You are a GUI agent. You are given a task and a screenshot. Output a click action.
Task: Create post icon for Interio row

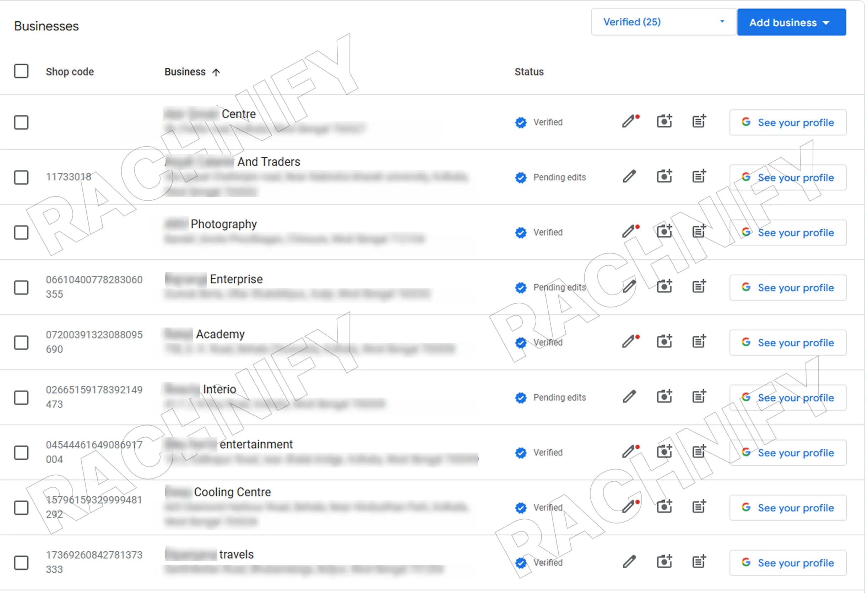pyautogui.click(x=699, y=397)
